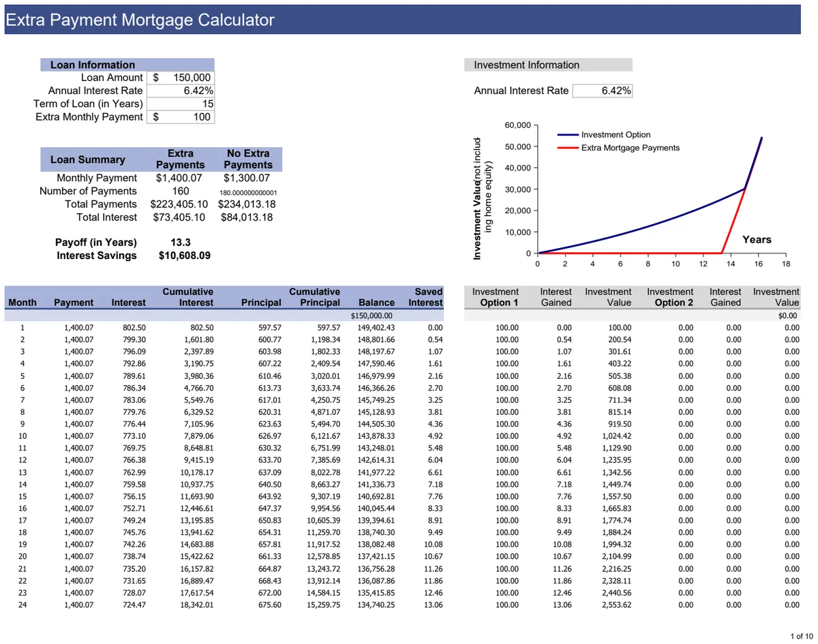818x644 pixels.
Task: Click Total Interest $84,013.18
Action: (247, 217)
